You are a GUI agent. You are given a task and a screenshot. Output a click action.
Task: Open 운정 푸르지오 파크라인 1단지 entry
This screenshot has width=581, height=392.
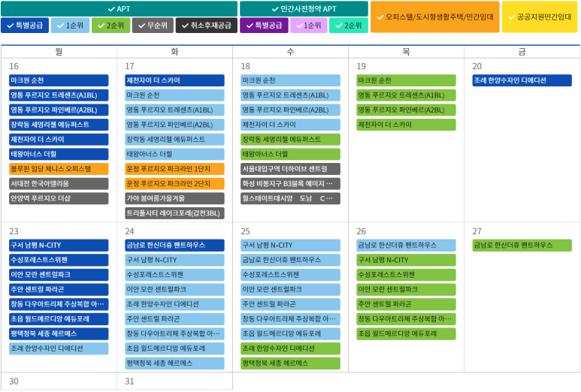tap(174, 169)
